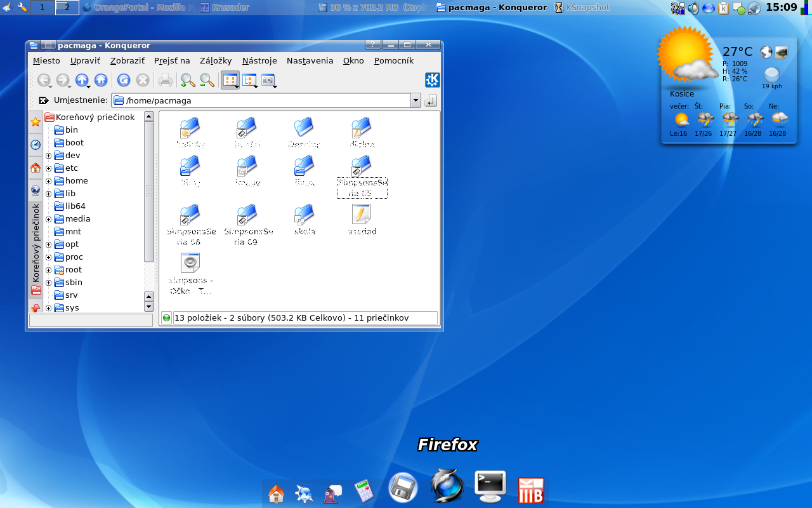
Task: Click the Košice city label in weather widget
Action: (x=682, y=94)
